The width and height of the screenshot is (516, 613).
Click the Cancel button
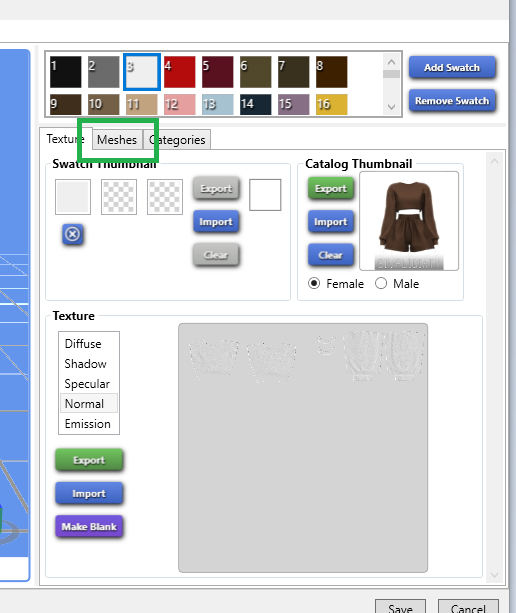point(468,608)
